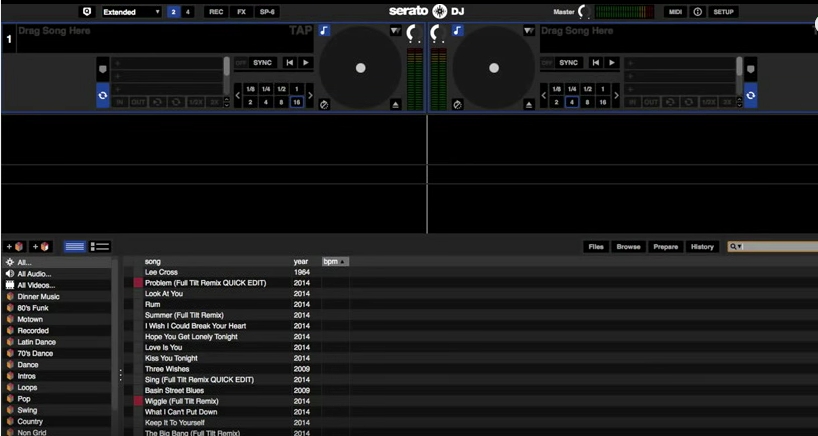Open the Prepare panel tab

click(x=665, y=246)
